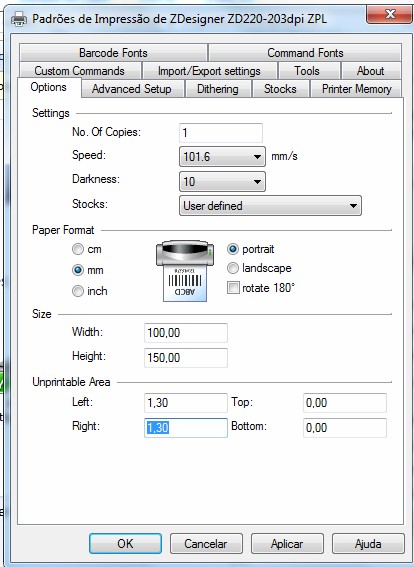
Task: Open the Stocks tab
Action: pyautogui.click(x=280, y=89)
